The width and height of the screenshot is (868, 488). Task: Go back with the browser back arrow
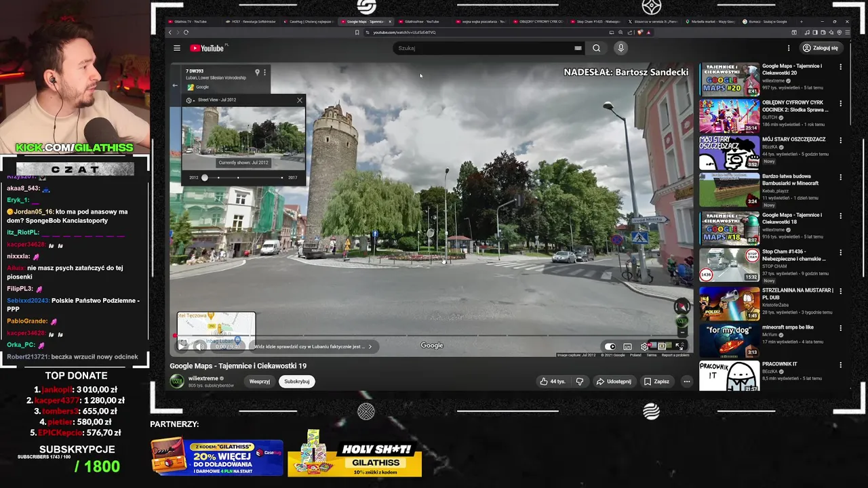tap(170, 32)
